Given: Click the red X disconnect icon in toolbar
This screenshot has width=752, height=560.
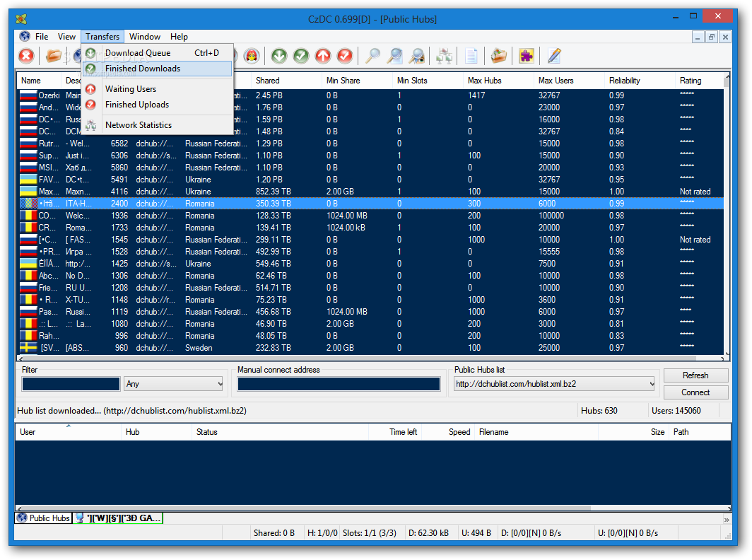Looking at the screenshot, I should click(26, 56).
